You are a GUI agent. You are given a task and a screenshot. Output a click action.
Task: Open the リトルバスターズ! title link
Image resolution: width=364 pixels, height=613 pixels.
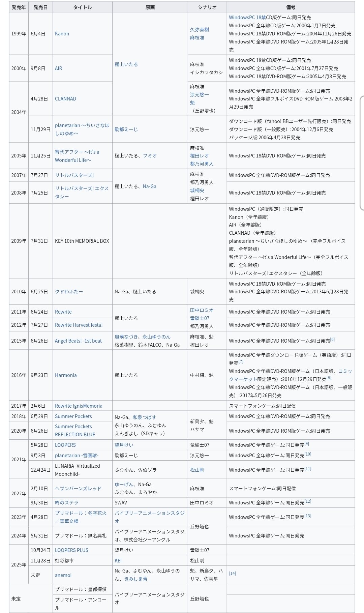tap(74, 175)
